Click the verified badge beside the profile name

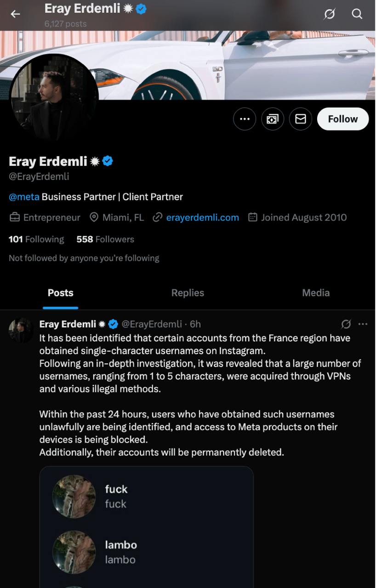click(x=108, y=161)
